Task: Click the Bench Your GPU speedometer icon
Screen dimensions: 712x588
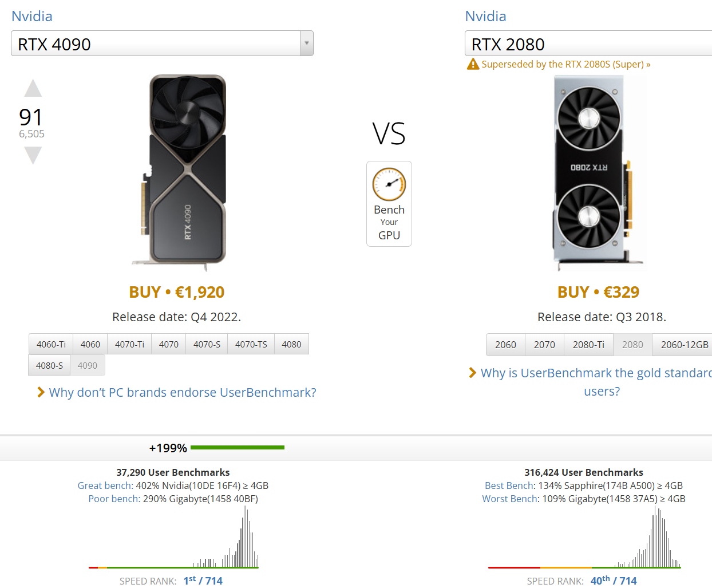Action: coord(389,184)
